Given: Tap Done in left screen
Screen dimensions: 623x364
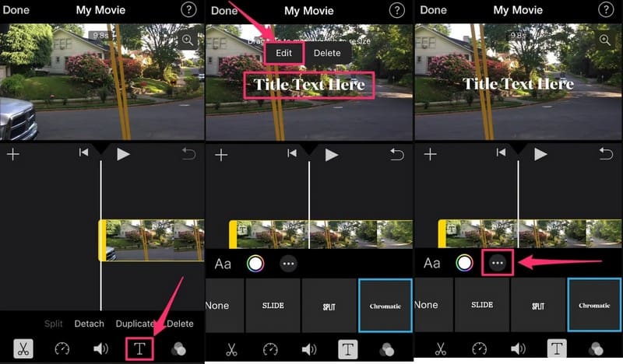Looking at the screenshot, I should (16, 10).
